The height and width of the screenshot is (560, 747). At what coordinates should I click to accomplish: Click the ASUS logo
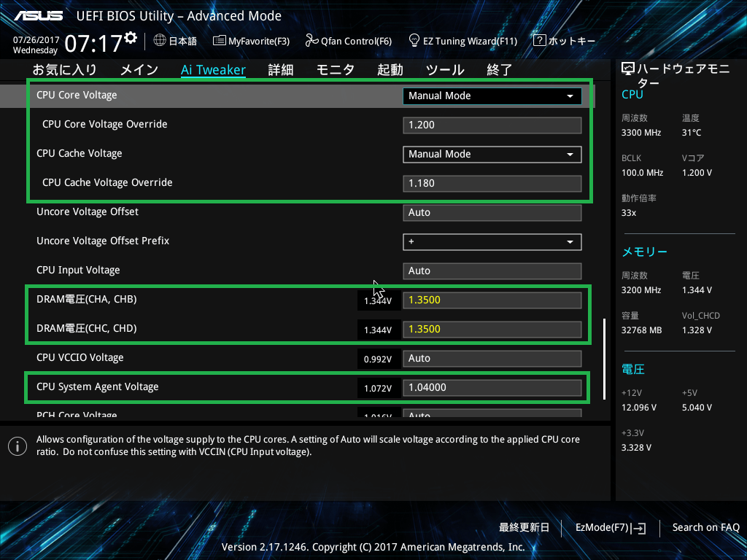click(x=38, y=16)
